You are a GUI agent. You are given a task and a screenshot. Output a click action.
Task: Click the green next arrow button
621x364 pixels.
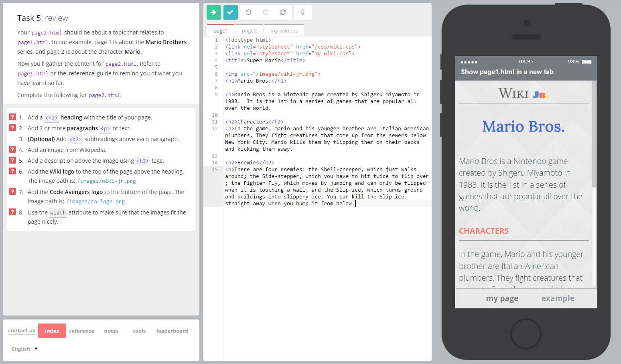click(x=213, y=12)
